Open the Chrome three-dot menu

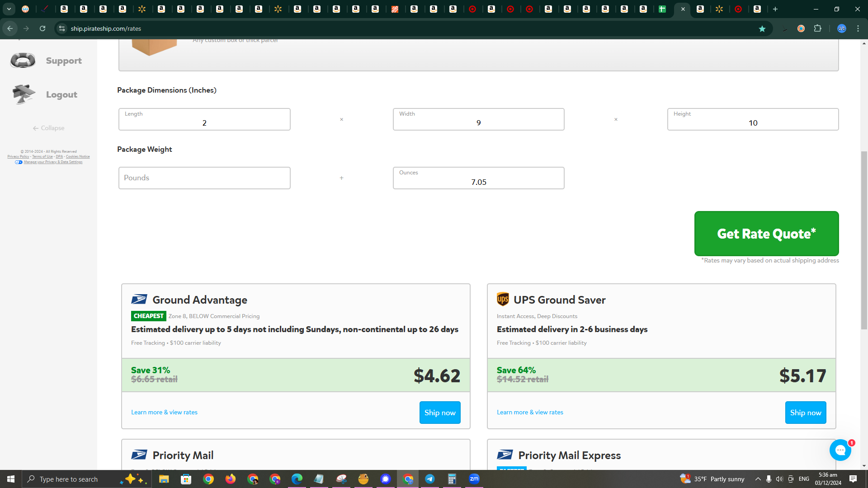(858, 28)
